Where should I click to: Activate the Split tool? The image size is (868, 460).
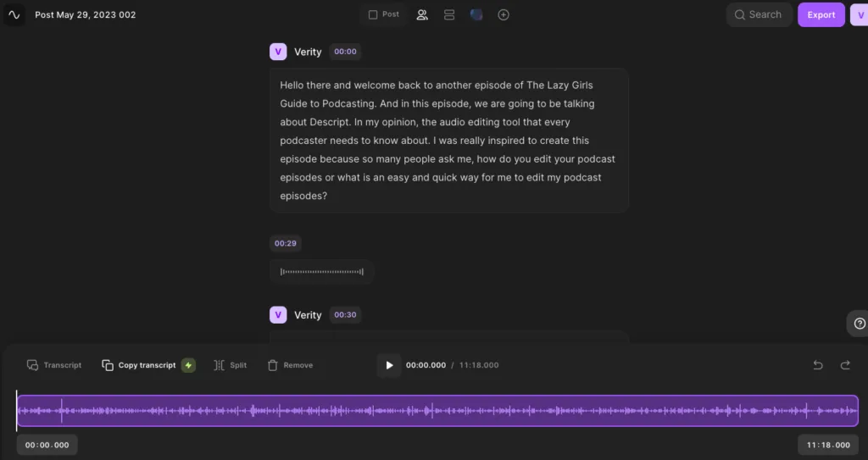(231, 365)
